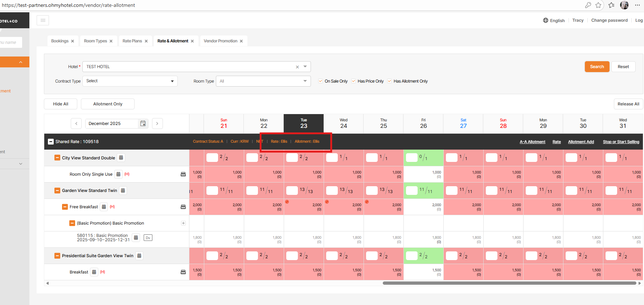Click bed icon in Room Only Single Use row
The image size is (644, 305).
click(x=183, y=174)
